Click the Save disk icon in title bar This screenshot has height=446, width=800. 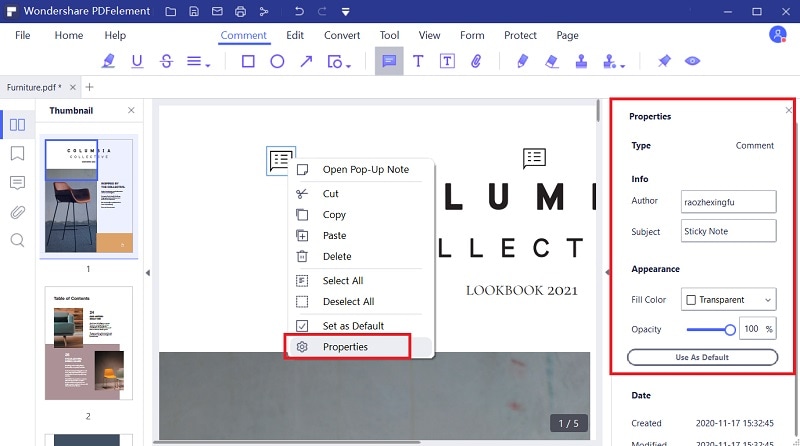click(194, 11)
